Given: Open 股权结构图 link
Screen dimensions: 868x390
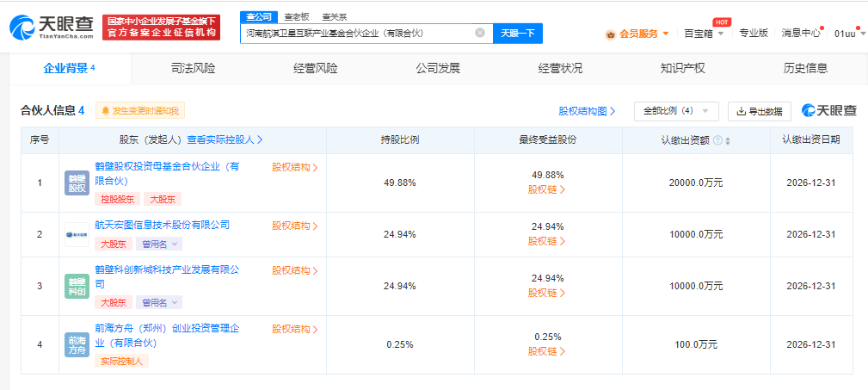Looking at the screenshot, I should coord(587,111).
